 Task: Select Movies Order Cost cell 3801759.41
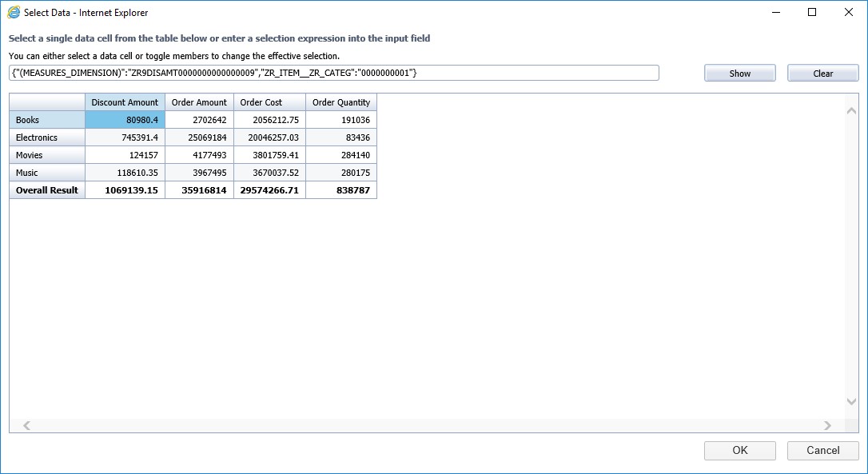click(269, 155)
